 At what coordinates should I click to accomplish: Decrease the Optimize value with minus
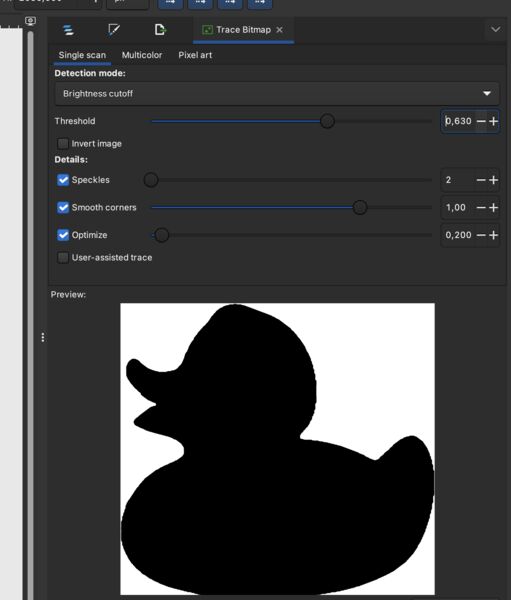[481, 235]
